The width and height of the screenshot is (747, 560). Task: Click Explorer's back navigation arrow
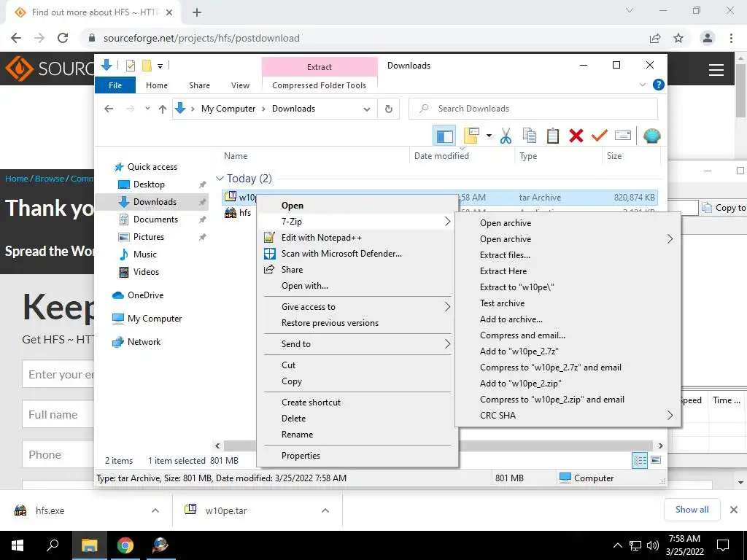point(109,109)
